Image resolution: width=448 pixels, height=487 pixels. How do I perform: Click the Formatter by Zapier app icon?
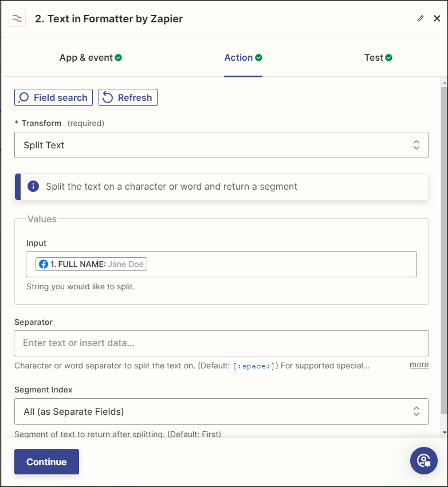tap(17, 19)
